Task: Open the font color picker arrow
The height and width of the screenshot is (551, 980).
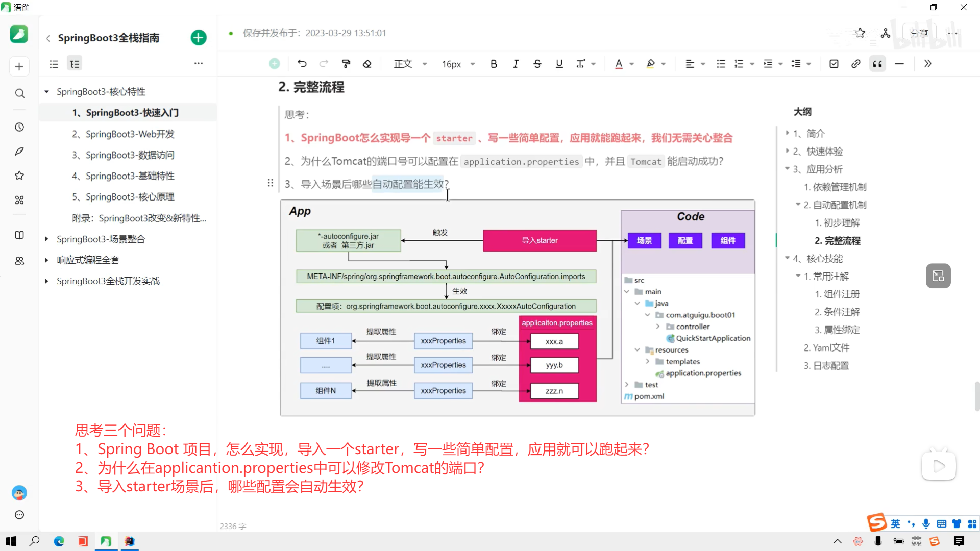Action: pyautogui.click(x=632, y=64)
